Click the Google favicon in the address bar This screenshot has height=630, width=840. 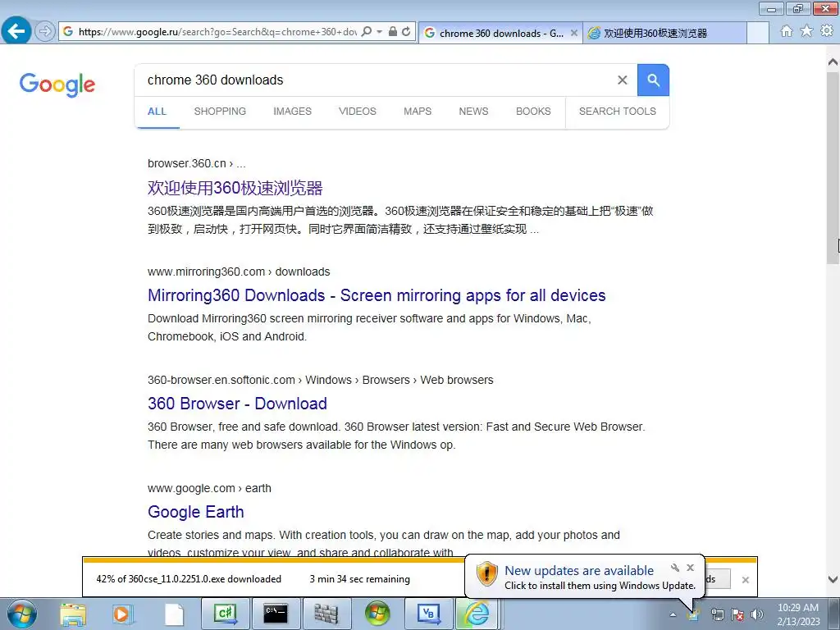click(x=68, y=32)
